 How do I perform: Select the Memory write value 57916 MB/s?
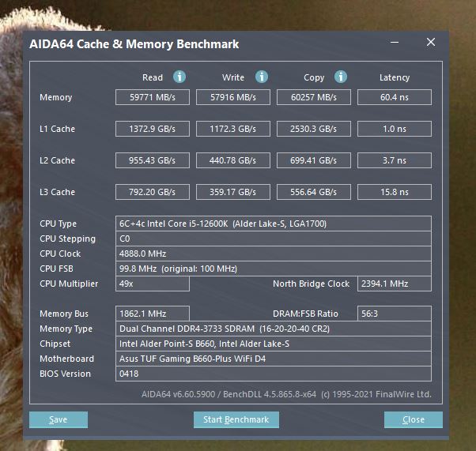click(x=233, y=97)
